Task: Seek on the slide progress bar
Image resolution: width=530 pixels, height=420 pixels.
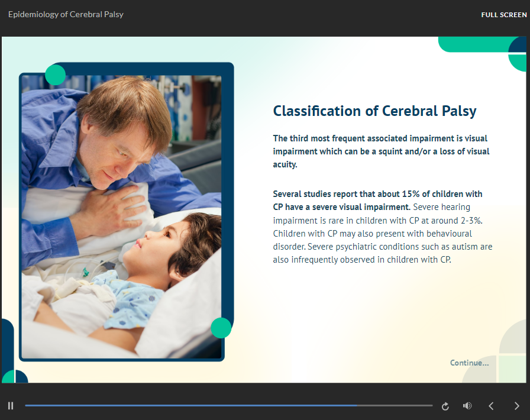Action: click(x=228, y=405)
